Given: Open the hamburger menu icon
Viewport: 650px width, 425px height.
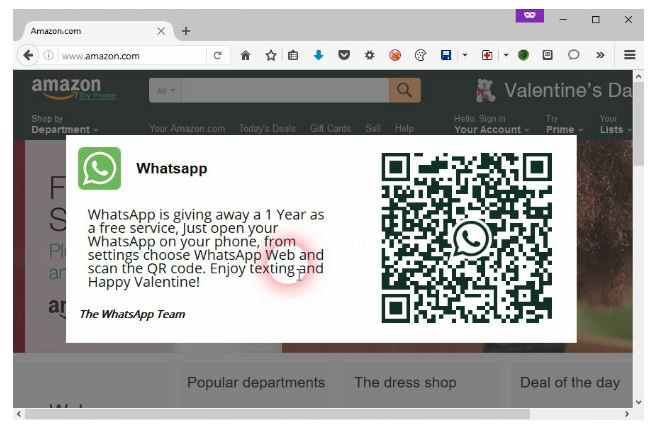Looking at the screenshot, I should pyautogui.click(x=629, y=56).
